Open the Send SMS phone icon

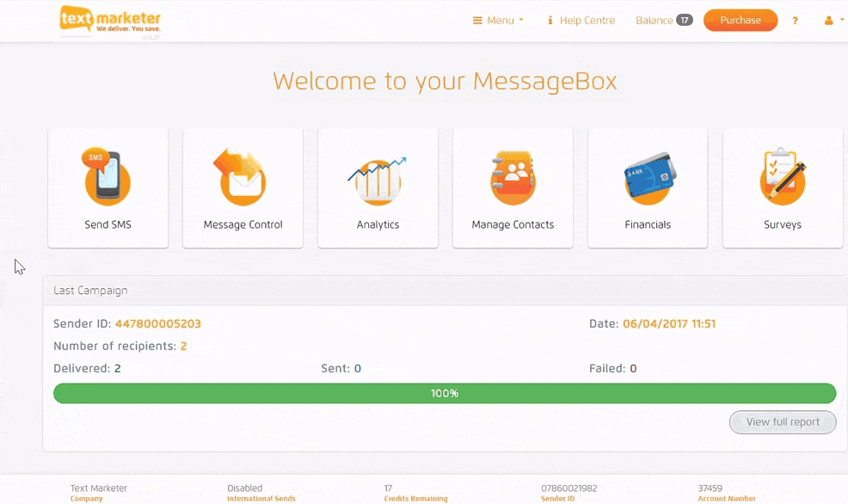pos(108,177)
